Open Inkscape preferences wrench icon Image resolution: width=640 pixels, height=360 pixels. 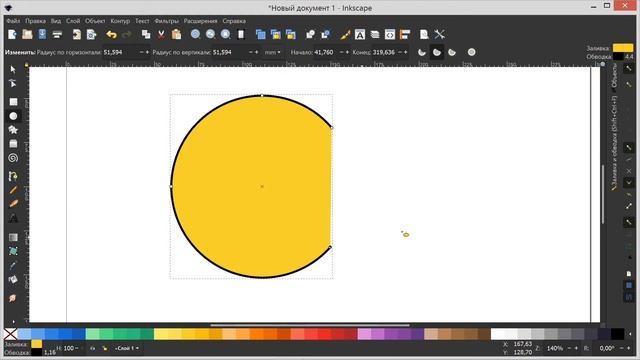(439, 35)
